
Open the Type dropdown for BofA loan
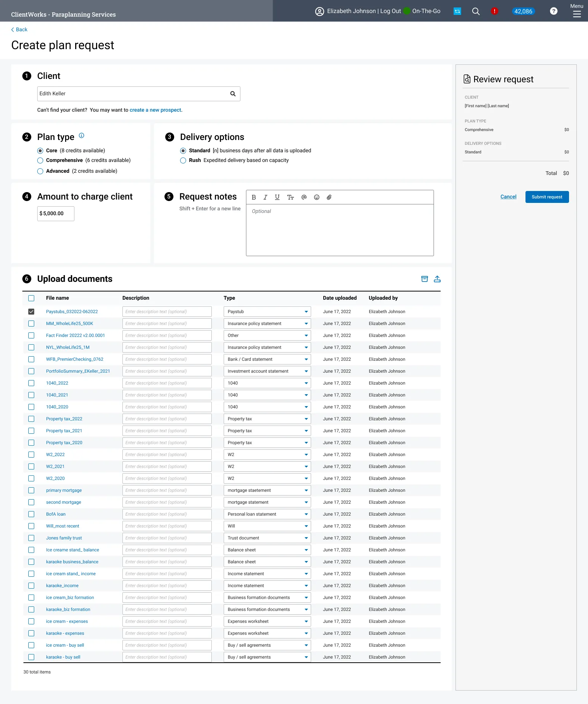click(x=267, y=514)
